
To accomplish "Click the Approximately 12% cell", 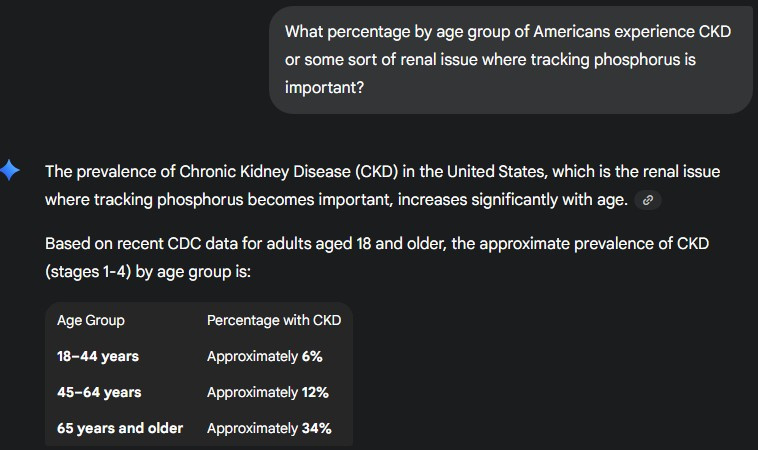I will (267, 393).
